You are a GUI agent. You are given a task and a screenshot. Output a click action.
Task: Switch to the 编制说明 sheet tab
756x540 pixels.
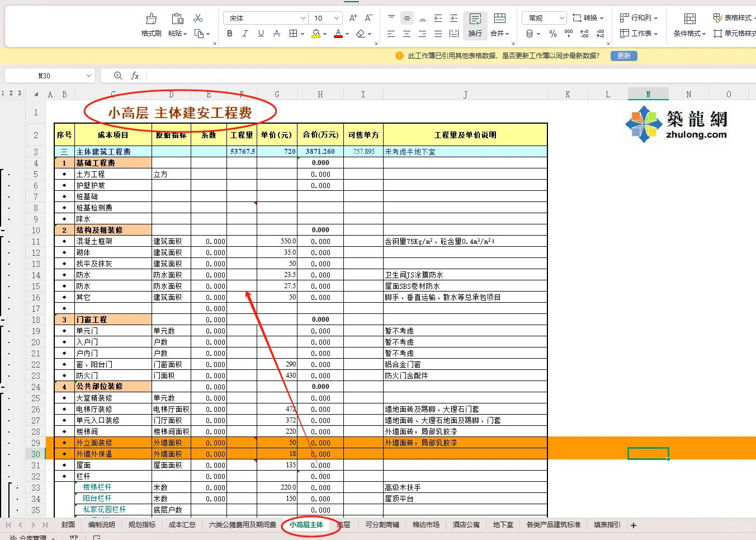pyautogui.click(x=101, y=525)
